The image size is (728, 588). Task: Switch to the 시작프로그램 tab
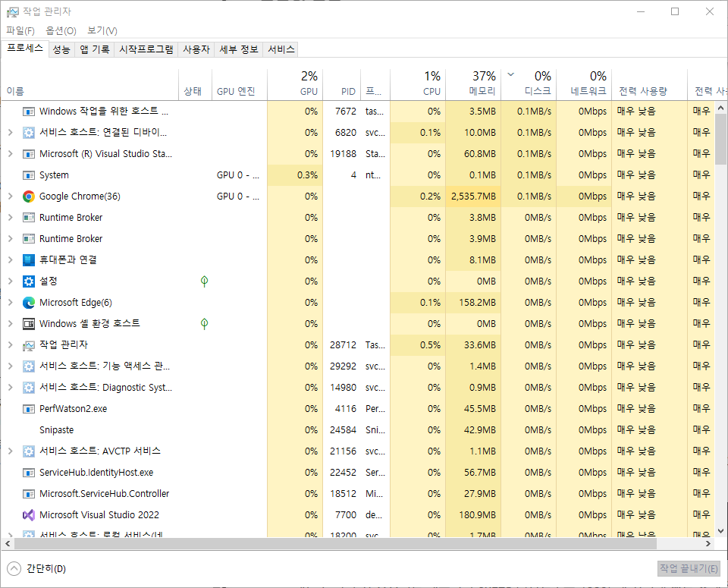(x=146, y=49)
